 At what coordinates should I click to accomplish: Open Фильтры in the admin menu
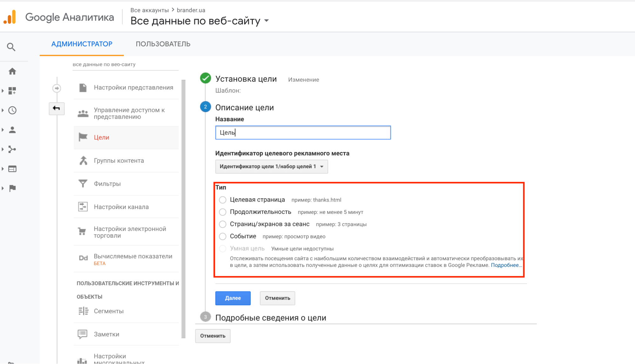click(x=107, y=184)
